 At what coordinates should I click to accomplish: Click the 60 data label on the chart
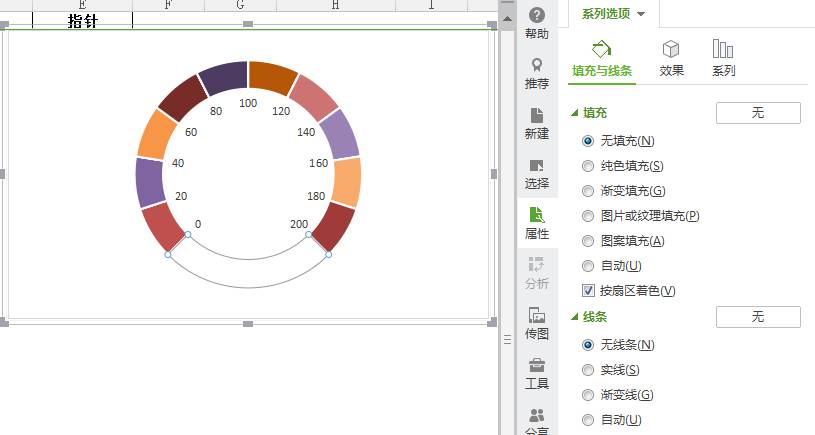(x=191, y=132)
